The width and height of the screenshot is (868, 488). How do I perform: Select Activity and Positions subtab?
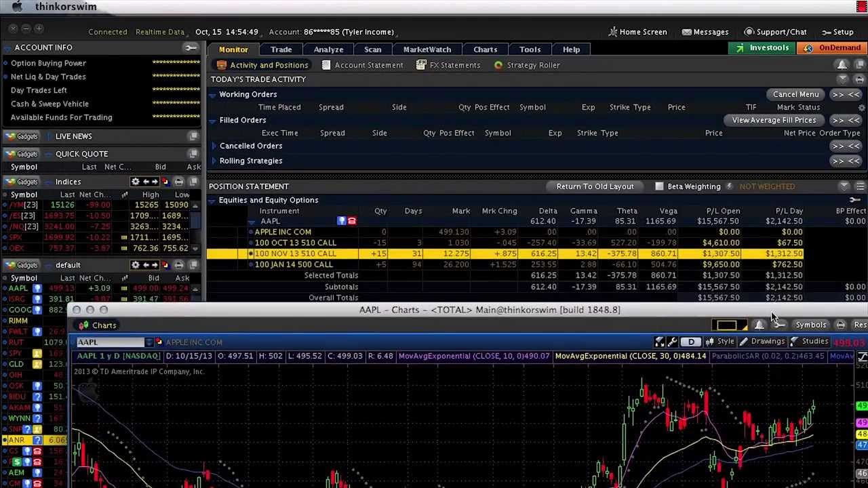(x=262, y=65)
